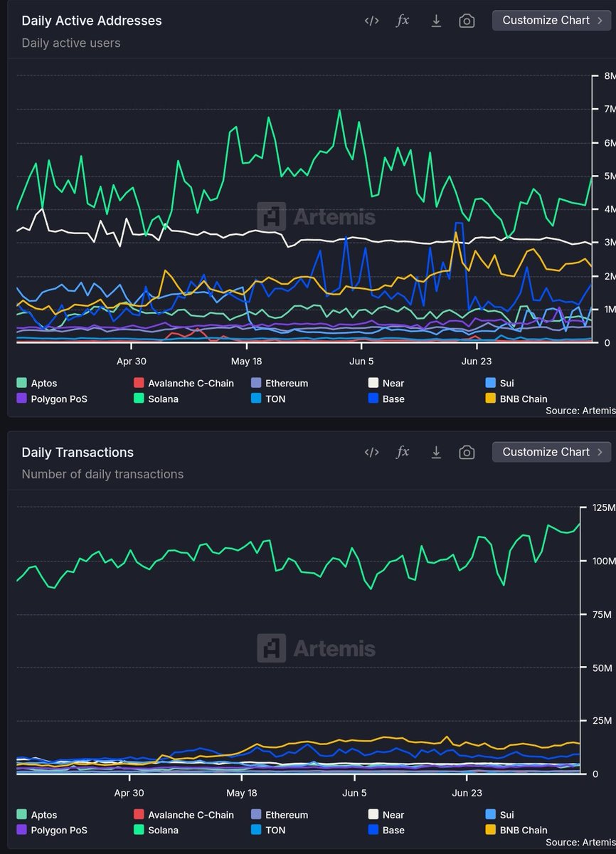The height and width of the screenshot is (854, 616).
Task: Click 'Daily active users' subtitle
Action: pos(71,43)
